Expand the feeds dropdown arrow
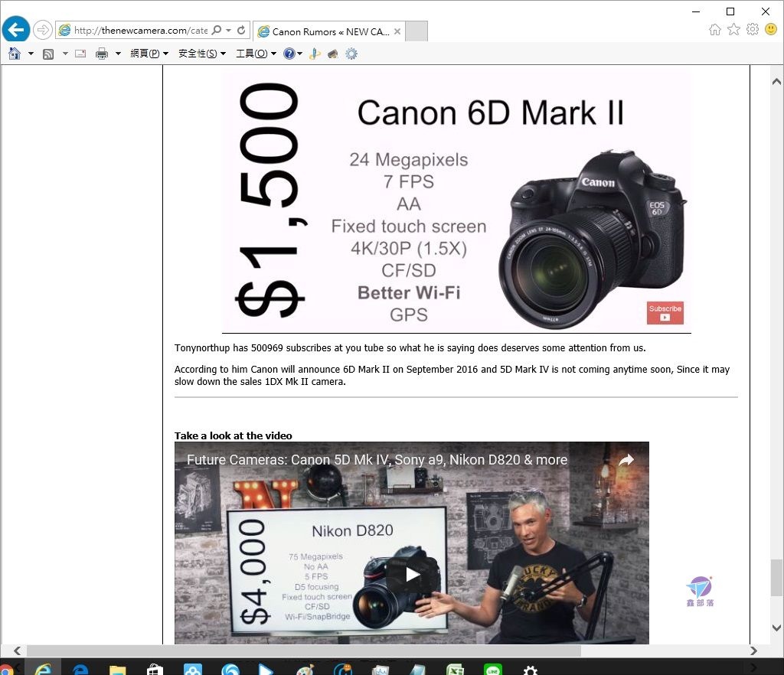The width and height of the screenshot is (784, 675). click(x=65, y=54)
